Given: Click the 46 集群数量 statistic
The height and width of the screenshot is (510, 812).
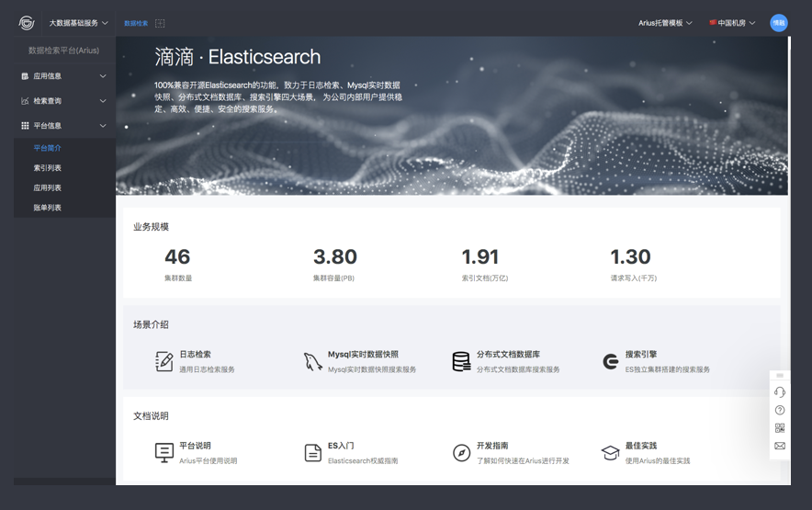Looking at the screenshot, I should click(177, 265).
